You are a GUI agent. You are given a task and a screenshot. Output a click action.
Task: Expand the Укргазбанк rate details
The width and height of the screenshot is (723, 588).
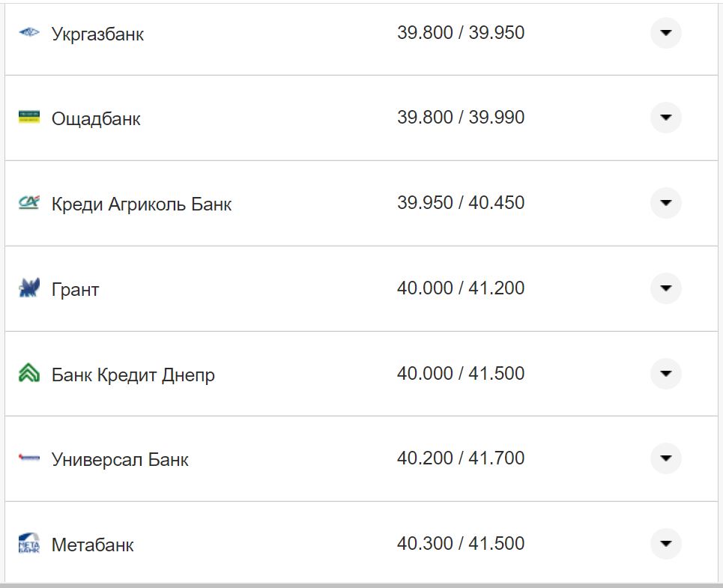pos(665,33)
